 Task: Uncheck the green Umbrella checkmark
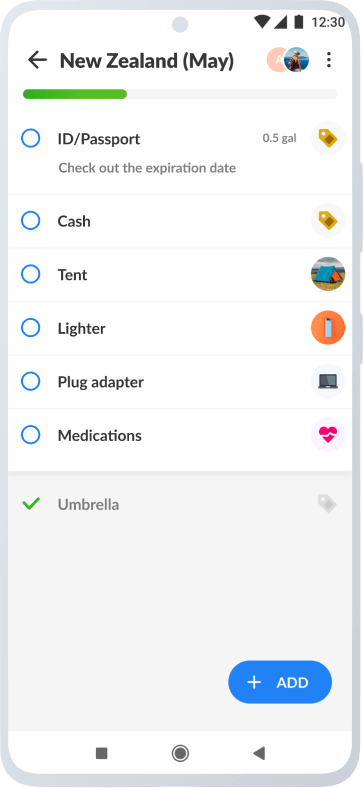31,504
